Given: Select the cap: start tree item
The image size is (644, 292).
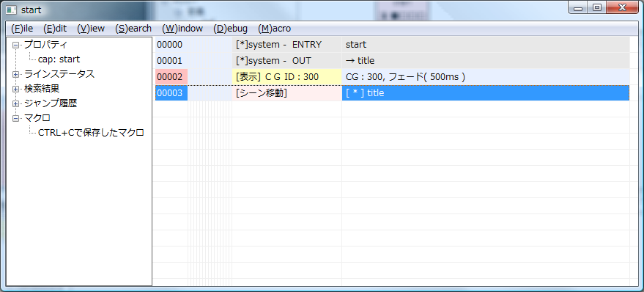Looking at the screenshot, I should [59, 59].
